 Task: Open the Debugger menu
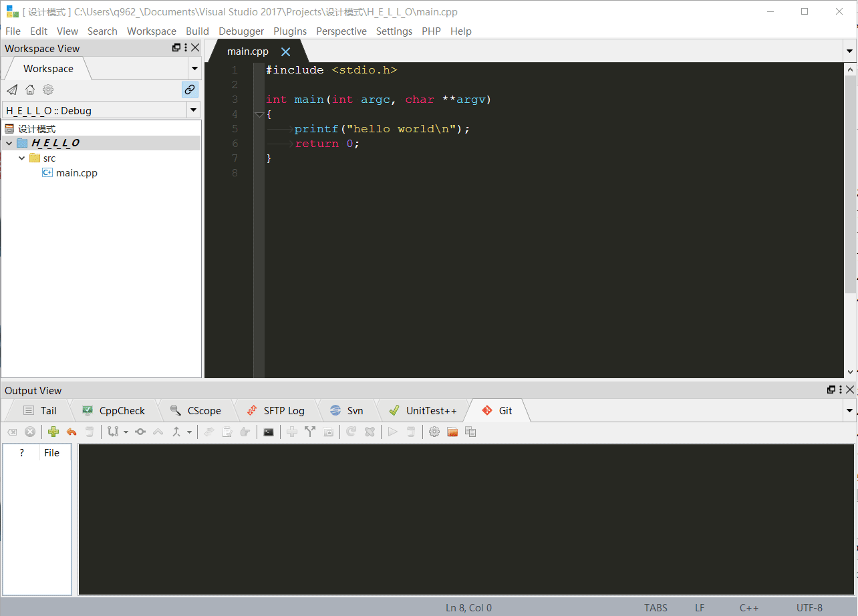241,31
